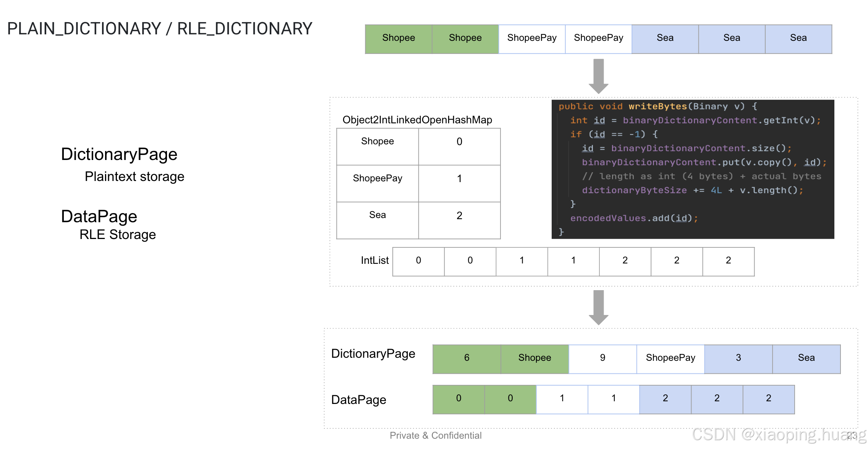Click the ShopeePay key in hash map table

(377, 178)
